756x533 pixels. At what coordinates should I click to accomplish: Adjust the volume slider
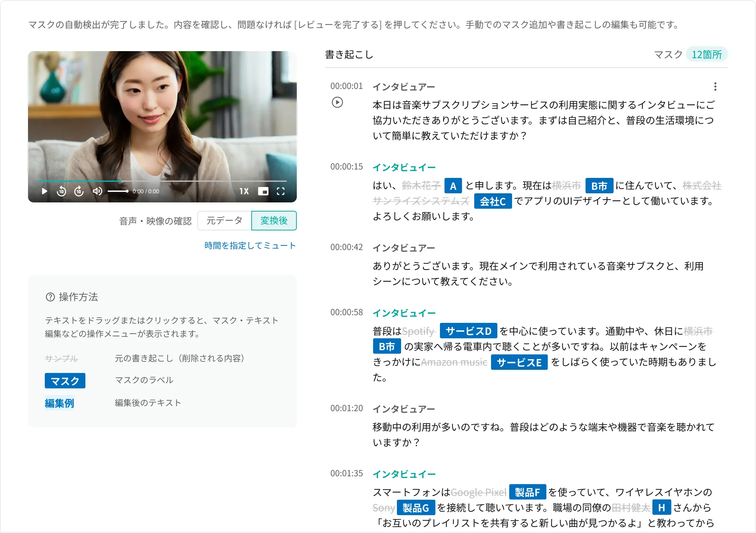click(x=118, y=191)
